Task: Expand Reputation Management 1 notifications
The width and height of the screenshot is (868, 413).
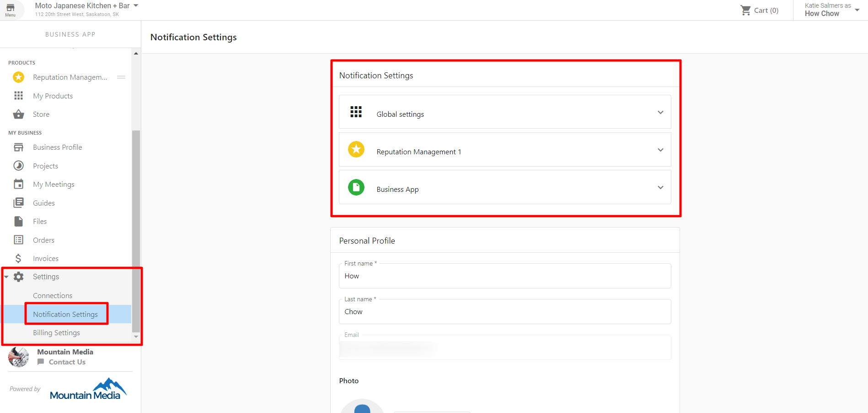Action: pyautogui.click(x=660, y=150)
